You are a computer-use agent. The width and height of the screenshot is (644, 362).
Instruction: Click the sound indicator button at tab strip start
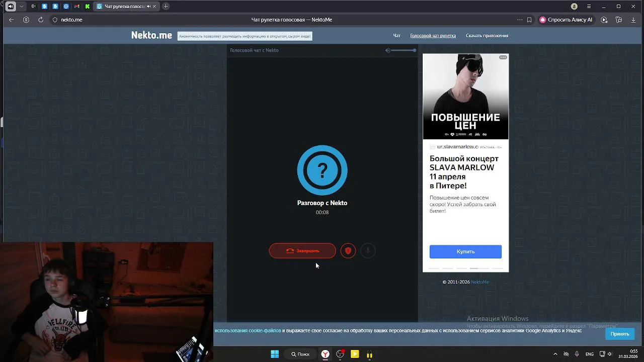pyautogui.click(x=11, y=7)
